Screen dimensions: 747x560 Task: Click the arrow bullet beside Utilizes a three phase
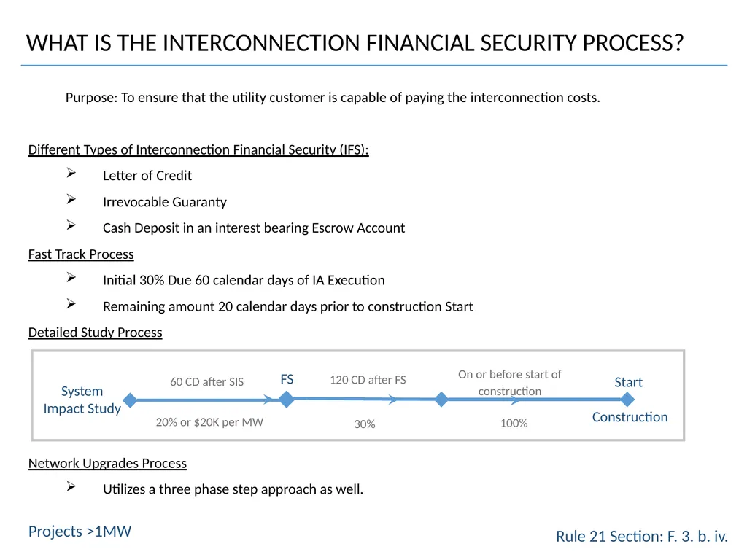(71, 486)
